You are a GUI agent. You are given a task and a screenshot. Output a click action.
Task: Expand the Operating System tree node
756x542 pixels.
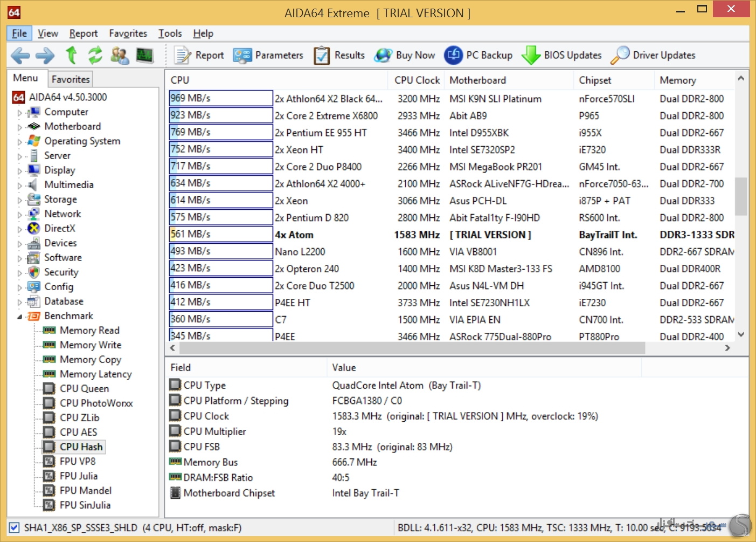point(19,142)
